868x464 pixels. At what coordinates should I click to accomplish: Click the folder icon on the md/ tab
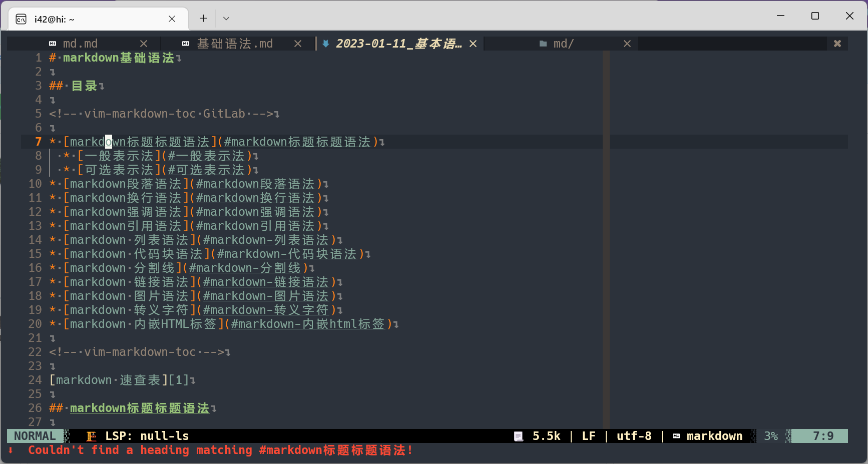(543, 44)
